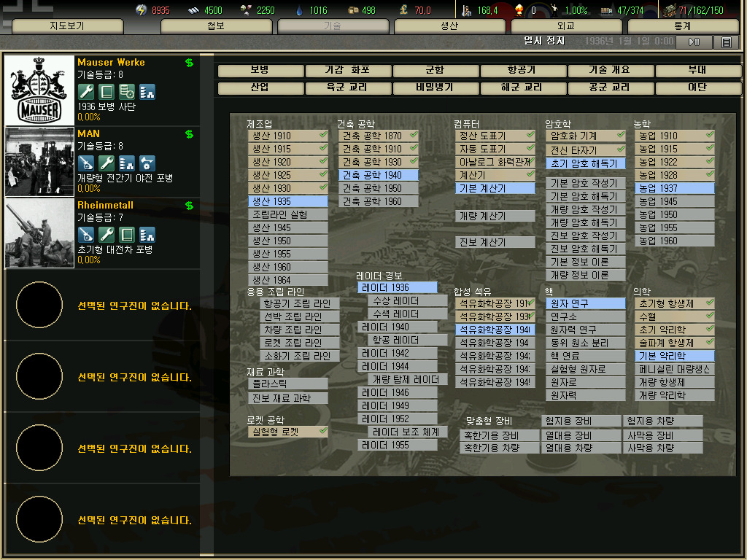Screen dimensions: 747x560
Task: Click the nuclear explosion icon
Action: click(x=519, y=10)
